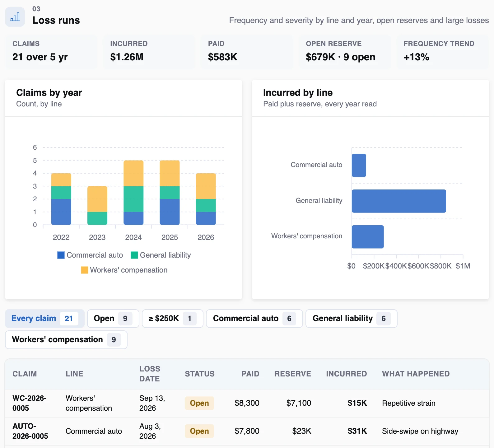494x448 pixels.
Task: Click the FREQUENCY TREND +13% card
Action: click(x=443, y=51)
